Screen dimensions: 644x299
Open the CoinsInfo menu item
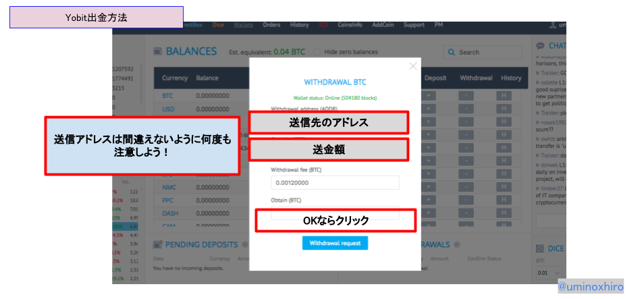point(350,25)
